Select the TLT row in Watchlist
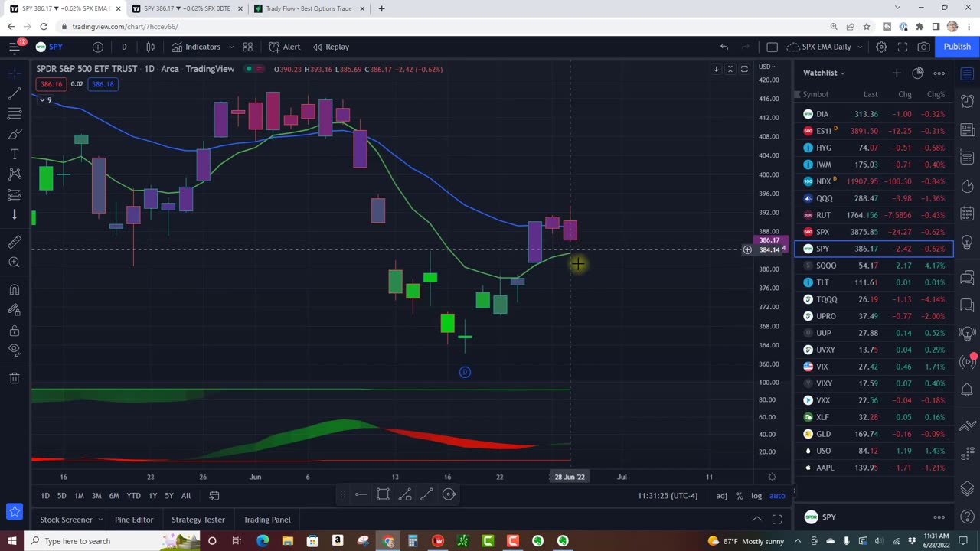The width and height of the screenshot is (980, 551). pos(874,282)
